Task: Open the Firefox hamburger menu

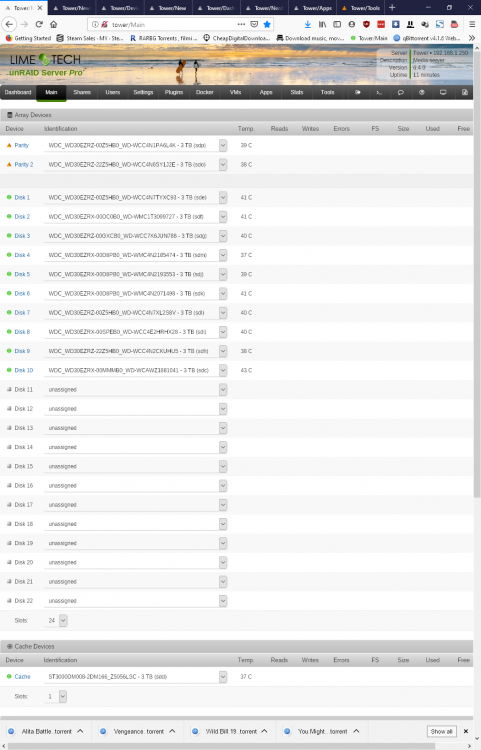Action: pos(472,24)
